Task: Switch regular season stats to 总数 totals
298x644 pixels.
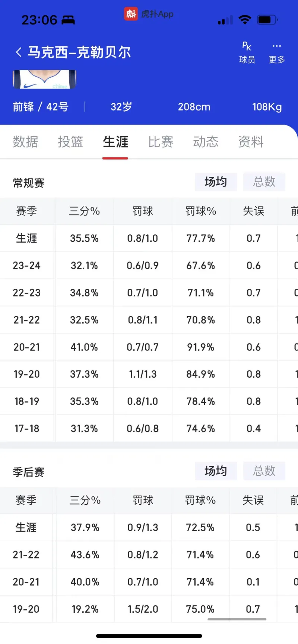Action: [264, 182]
